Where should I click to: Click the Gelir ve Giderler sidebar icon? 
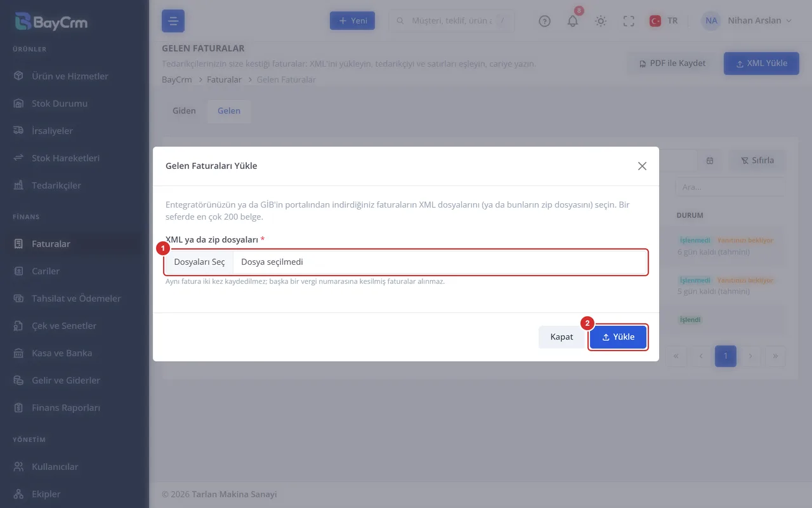[18, 380]
